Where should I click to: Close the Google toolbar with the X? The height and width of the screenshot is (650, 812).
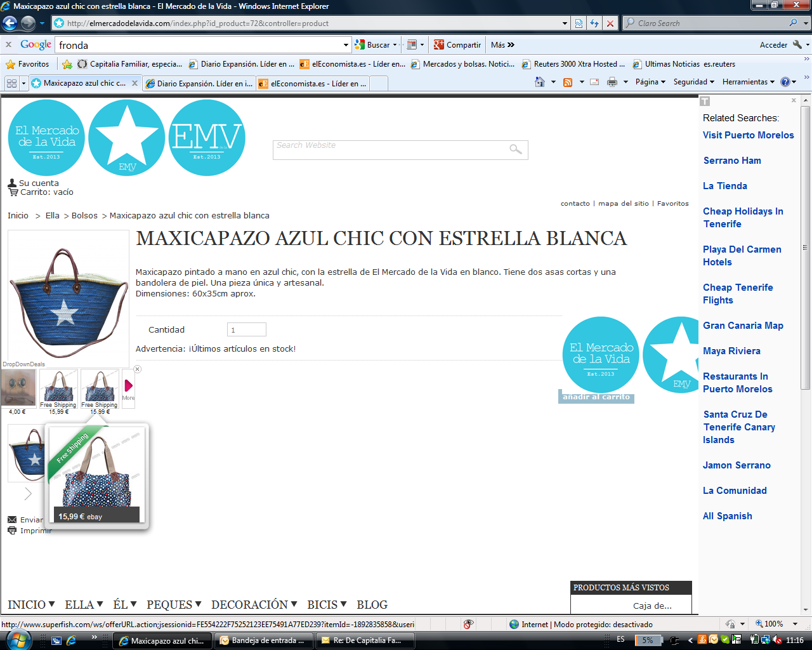point(8,44)
